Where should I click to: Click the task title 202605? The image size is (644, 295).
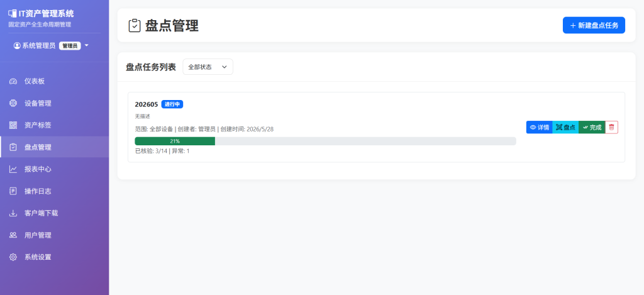[x=146, y=104]
